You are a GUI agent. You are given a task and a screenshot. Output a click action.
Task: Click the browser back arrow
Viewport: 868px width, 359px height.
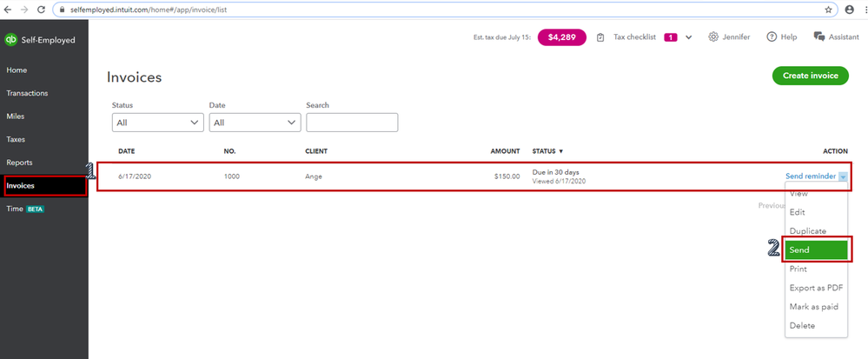coord(8,9)
